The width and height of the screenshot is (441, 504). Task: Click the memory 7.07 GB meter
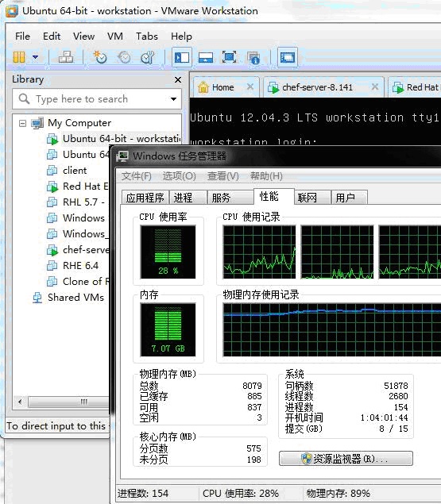tap(168, 330)
